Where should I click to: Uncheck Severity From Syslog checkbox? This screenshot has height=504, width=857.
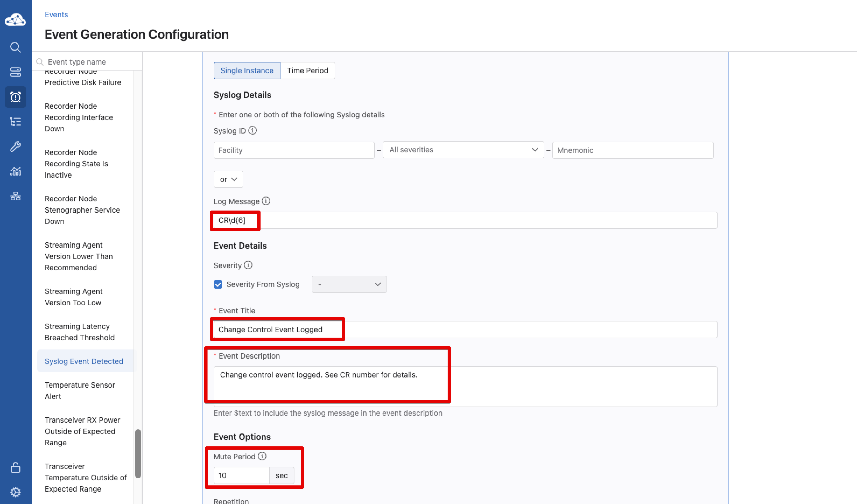click(218, 284)
